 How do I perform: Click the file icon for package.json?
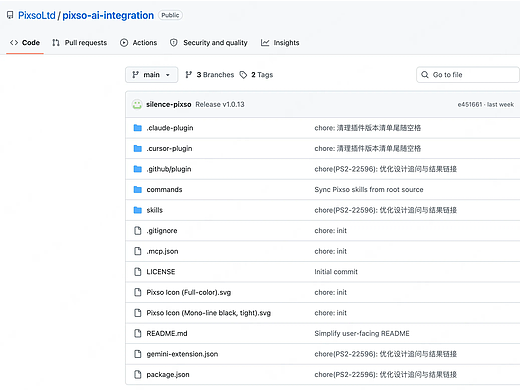click(138, 374)
